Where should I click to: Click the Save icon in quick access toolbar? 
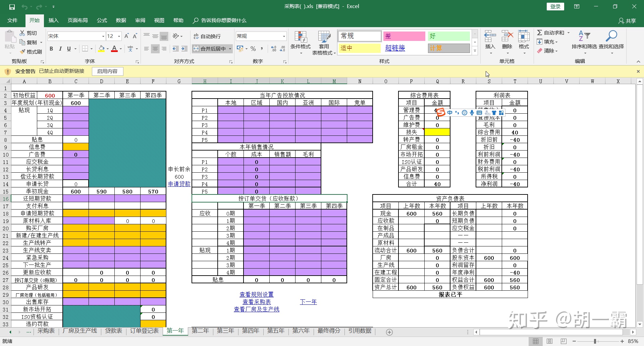[12, 7]
